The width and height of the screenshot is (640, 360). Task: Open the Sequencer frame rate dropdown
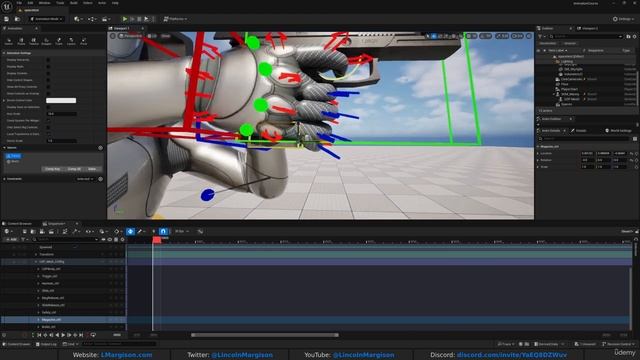coord(181,231)
